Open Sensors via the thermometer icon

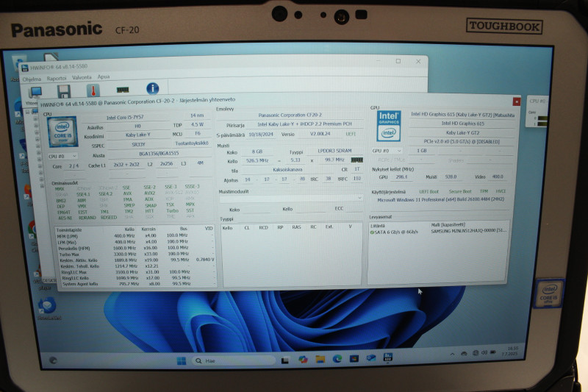(93, 90)
